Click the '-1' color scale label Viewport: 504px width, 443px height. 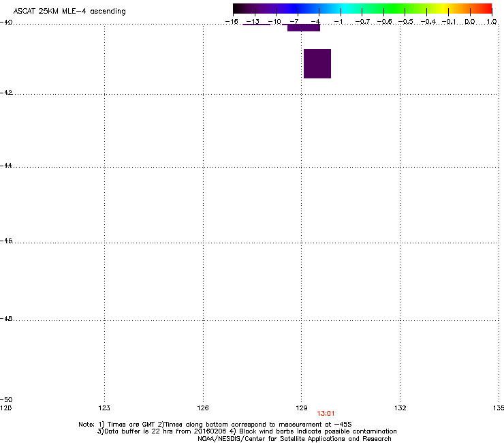tap(338, 22)
